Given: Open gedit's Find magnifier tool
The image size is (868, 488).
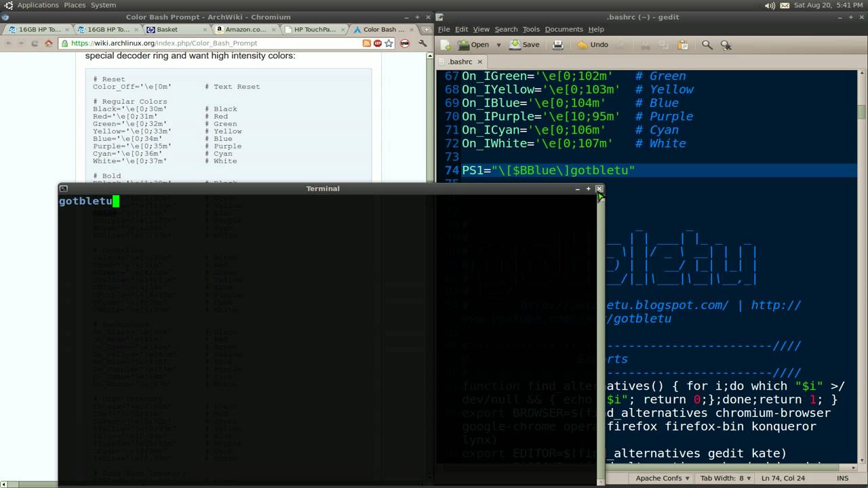Looking at the screenshot, I should [707, 45].
